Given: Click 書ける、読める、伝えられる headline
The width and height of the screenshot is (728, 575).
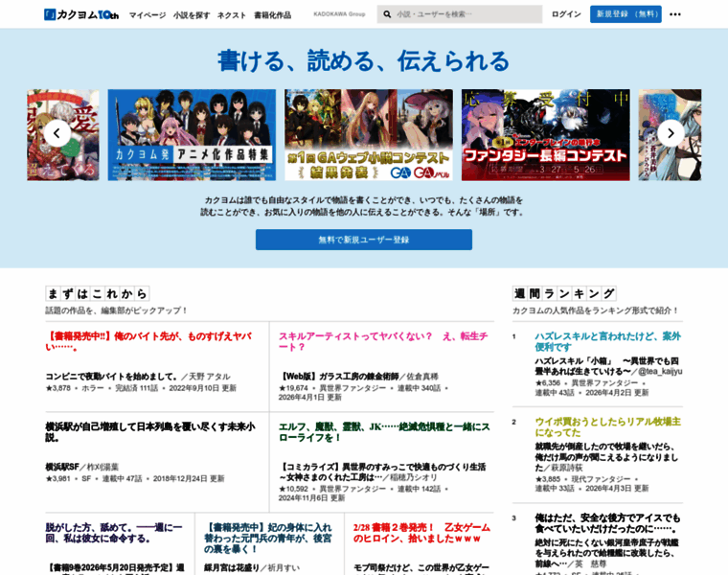Looking at the screenshot, I should coord(364,60).
